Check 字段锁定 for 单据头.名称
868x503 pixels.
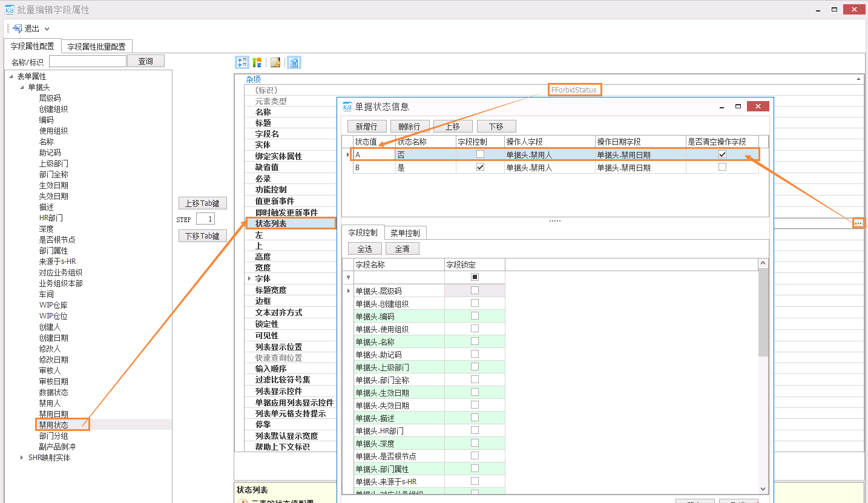coord(475,341)
